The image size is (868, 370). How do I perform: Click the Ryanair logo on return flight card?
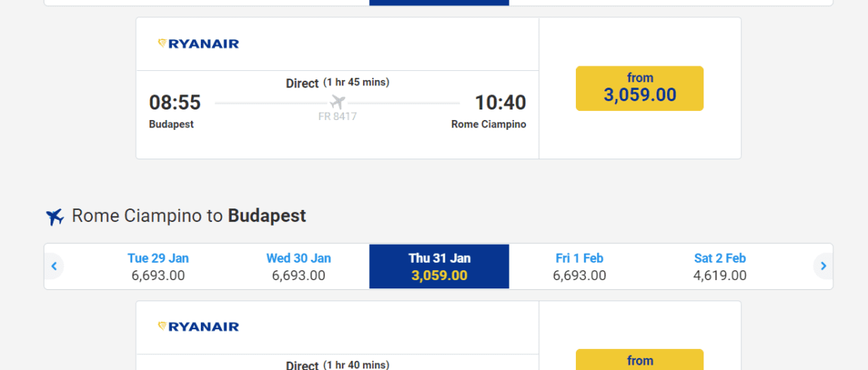click(199, 327)
